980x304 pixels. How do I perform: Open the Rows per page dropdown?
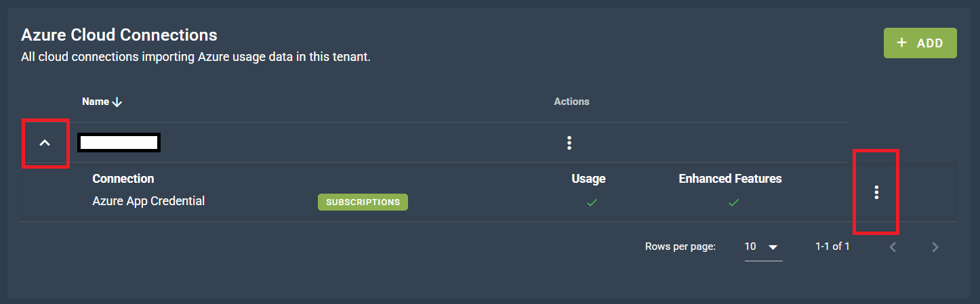(763, 247)
